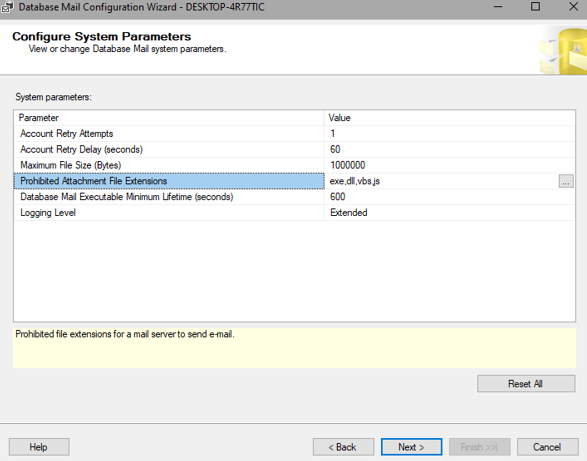Click the disabled Finish >>| button
Viewport: 587px width, 461px height.
coord(480,447)
